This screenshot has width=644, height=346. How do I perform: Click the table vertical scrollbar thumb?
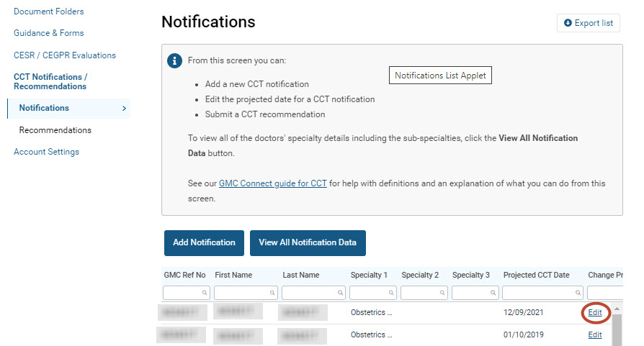coord(617,330)
